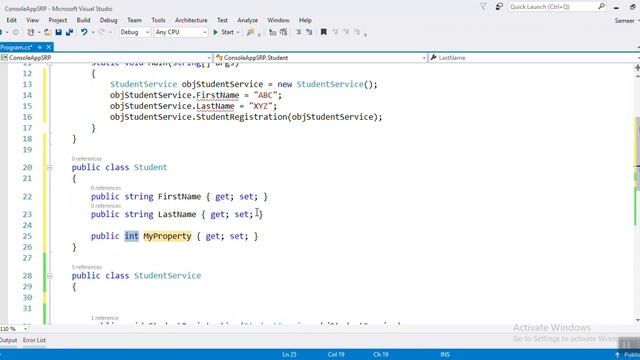
Task: Click the vertical scrollbar of the editor
Action: 637,198
